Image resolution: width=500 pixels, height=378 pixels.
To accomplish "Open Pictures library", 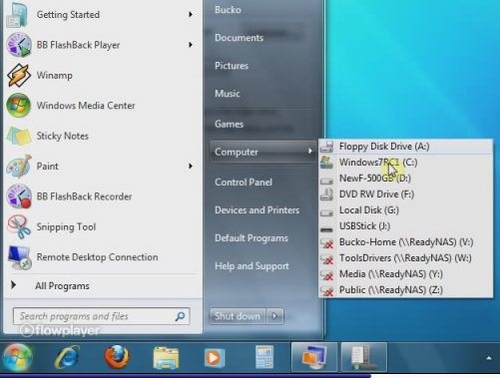I will [231, 66].
